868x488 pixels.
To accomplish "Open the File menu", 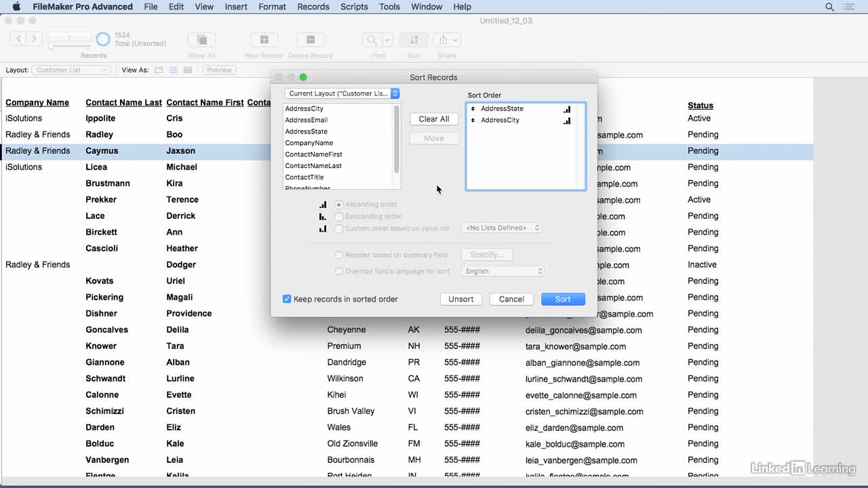I will tap(151, 7).
